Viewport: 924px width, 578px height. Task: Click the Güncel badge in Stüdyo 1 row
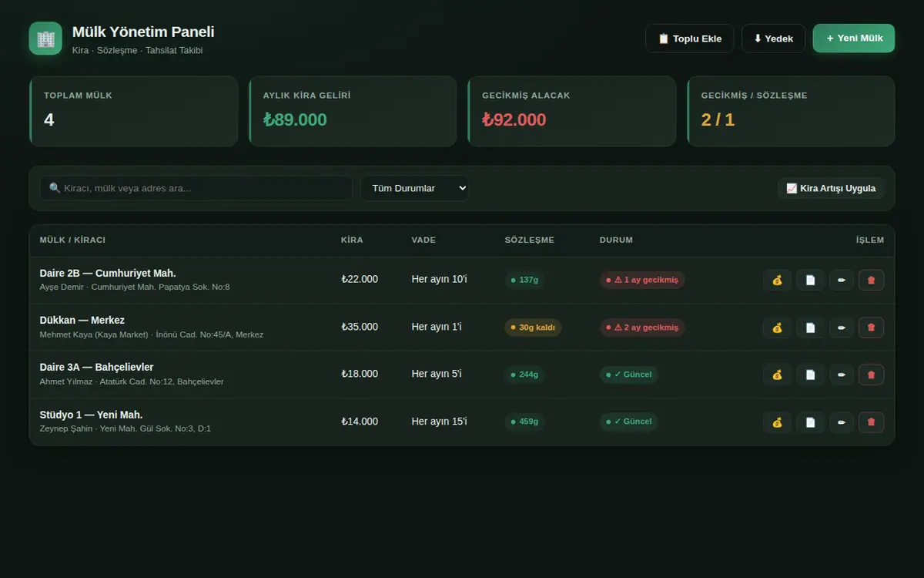pyautogui.click(x=628, y=422)
